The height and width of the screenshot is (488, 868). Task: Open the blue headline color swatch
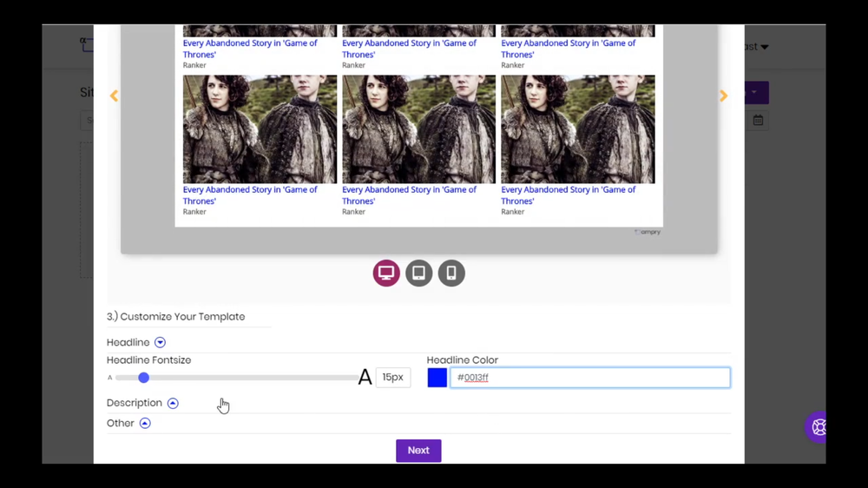click(x=437, y=378)
